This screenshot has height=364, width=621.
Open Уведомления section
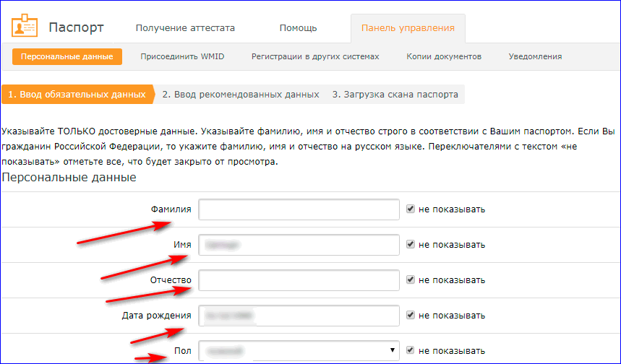pyautogui.click(x=535, y=56)
